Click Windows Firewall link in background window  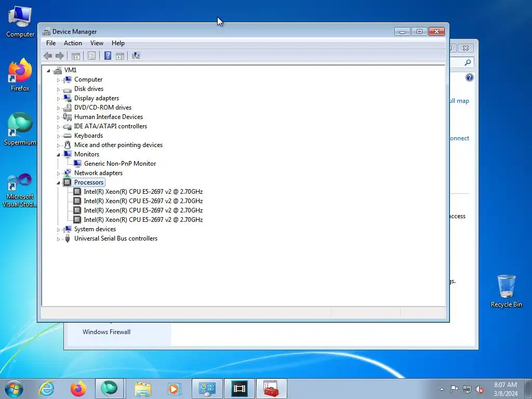[x=106, y=332]
